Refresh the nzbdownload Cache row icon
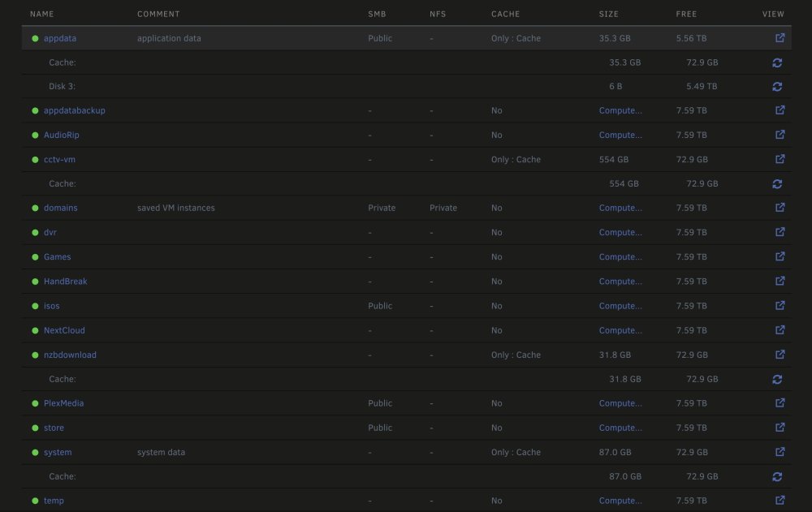 point(777,380)
